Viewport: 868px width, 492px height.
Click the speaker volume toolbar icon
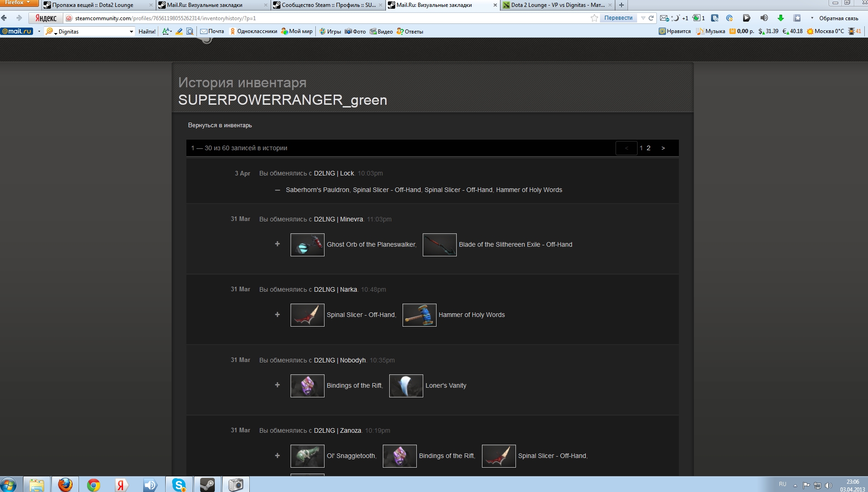click(x=764, y=18)
